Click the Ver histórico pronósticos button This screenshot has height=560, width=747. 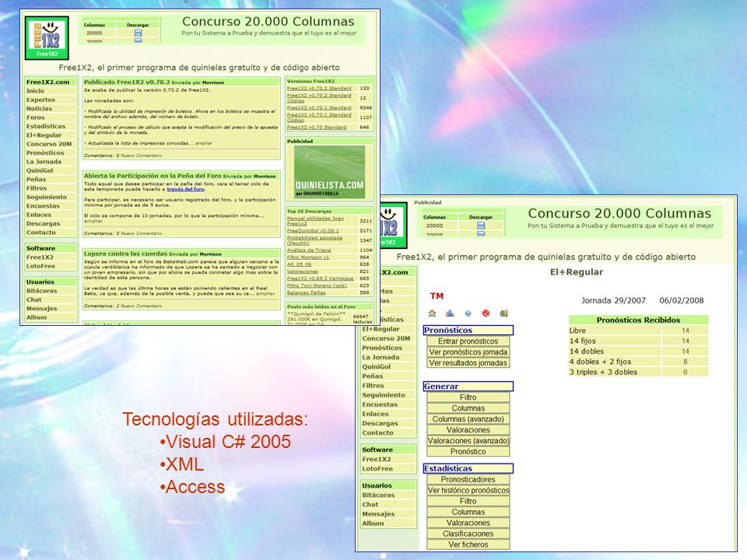click(x=468, y=491)
